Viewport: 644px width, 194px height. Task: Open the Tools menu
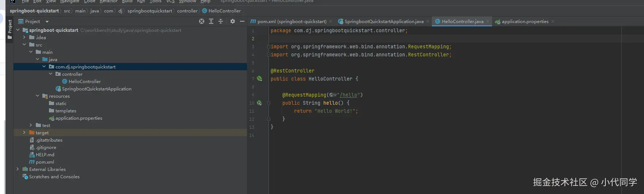[155, 1]
